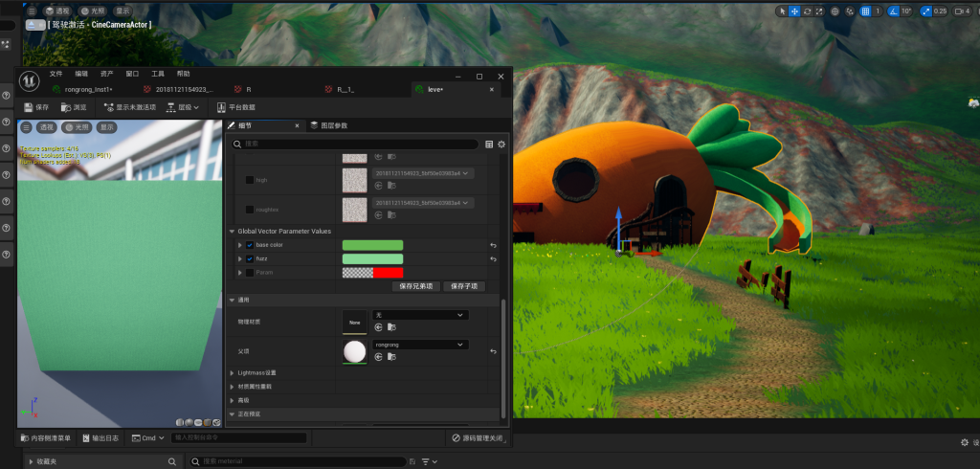Open surface snapping options icon

[x=850, y=11]
